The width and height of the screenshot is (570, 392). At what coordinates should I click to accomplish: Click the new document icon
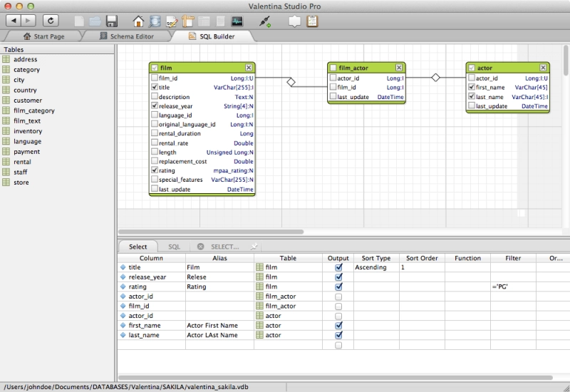pos(79,21)
